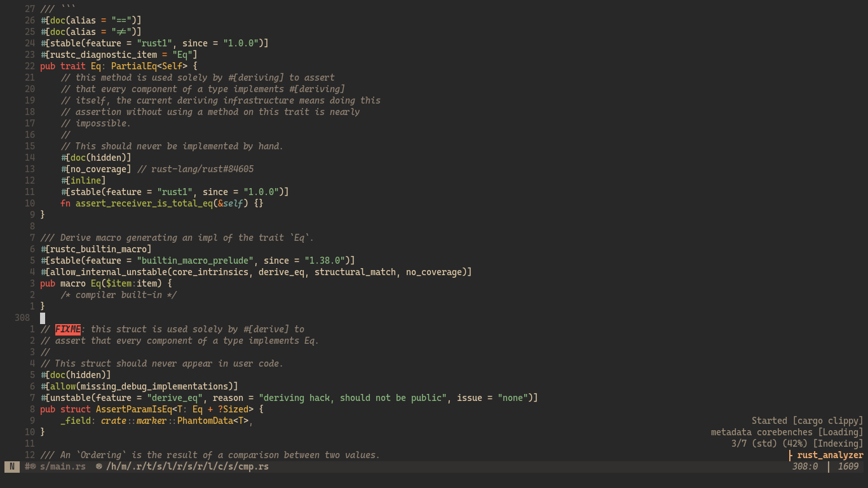Click the "// impossible." comment line
The width and height of the screenshot is (868, 488).
96,123
